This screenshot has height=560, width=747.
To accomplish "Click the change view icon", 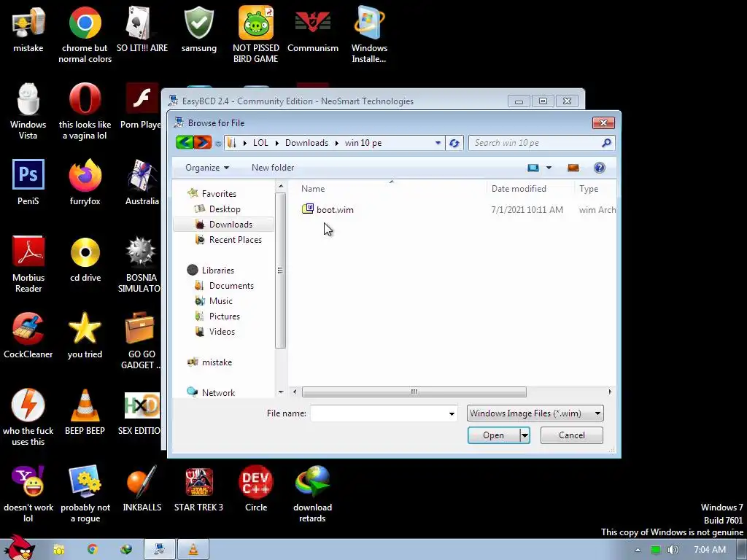I will tap(533, 168).
